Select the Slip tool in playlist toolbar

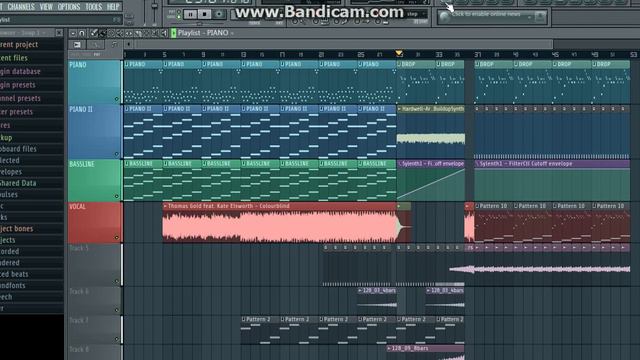129,33
